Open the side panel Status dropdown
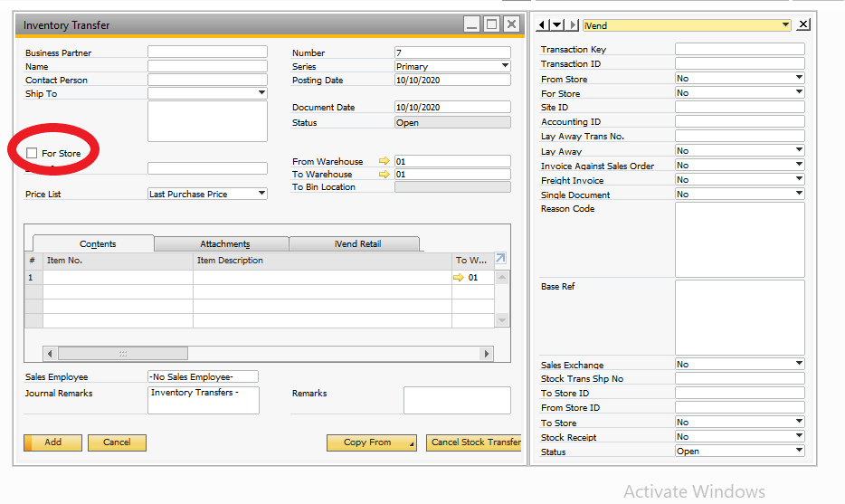This screenshot has width=845, height=504. click(x=799, y=451)
